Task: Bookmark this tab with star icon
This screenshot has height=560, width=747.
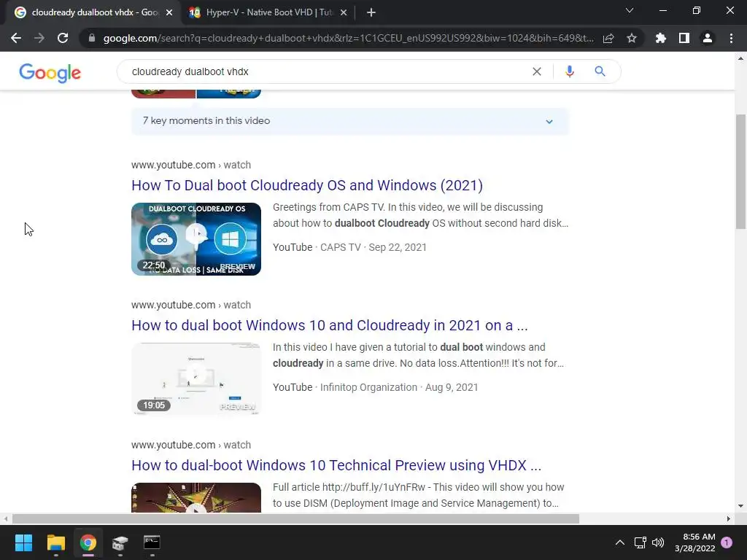Action: (x=632, y=38)
